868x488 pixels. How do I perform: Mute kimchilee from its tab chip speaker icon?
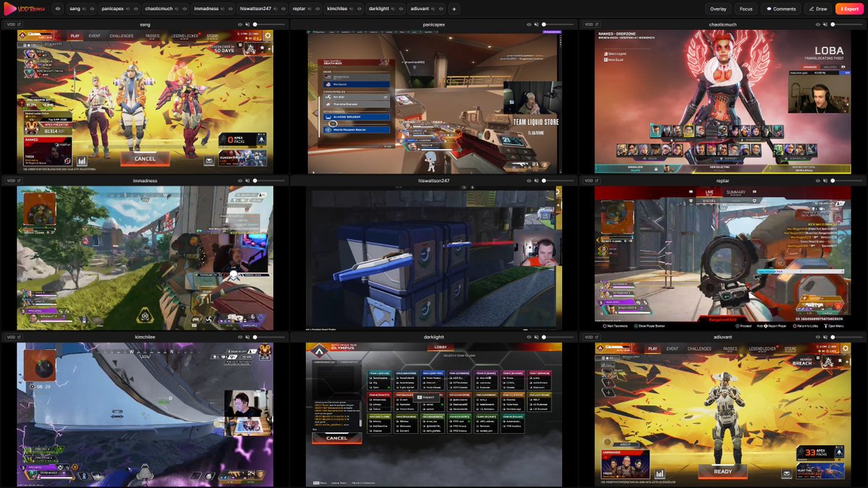tap(352, 9)
